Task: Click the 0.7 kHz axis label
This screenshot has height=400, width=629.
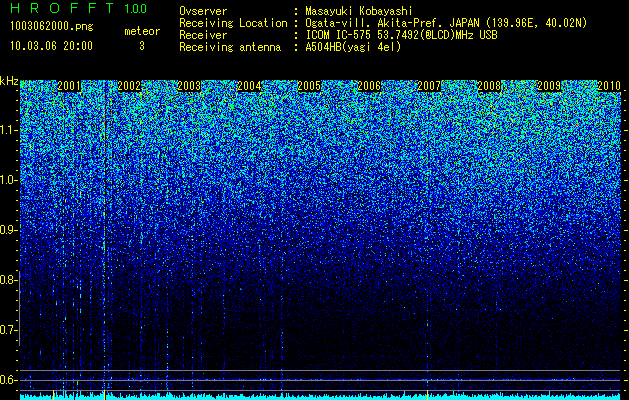Action: pos(7,330)
